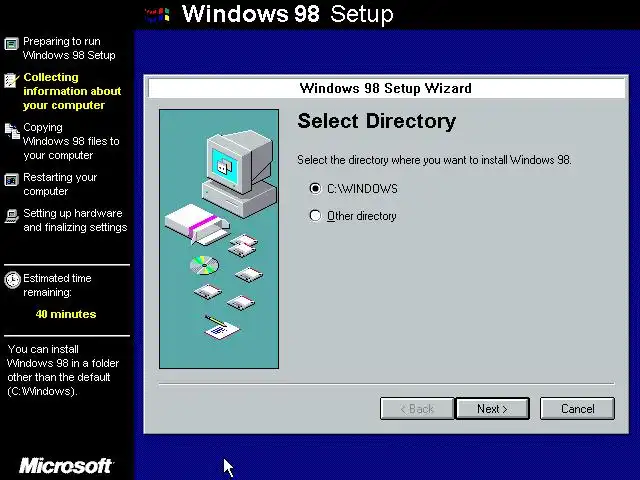Click the Estimated time clock icon
Image resolution: width=640 pixels, height=480 pixels.
coord(12,280)
